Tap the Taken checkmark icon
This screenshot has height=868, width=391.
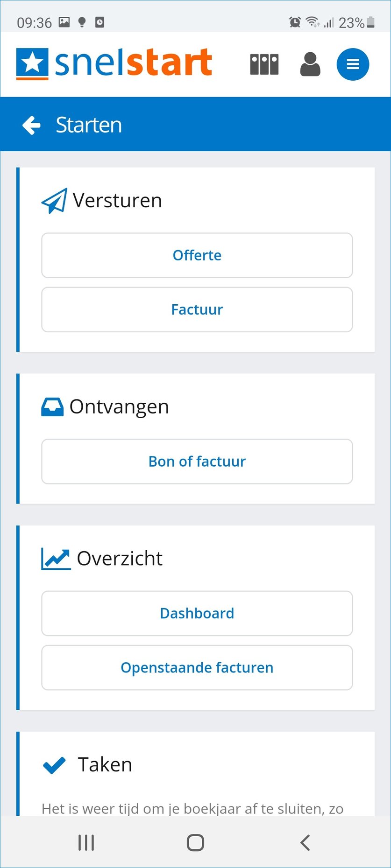(54, 765)
